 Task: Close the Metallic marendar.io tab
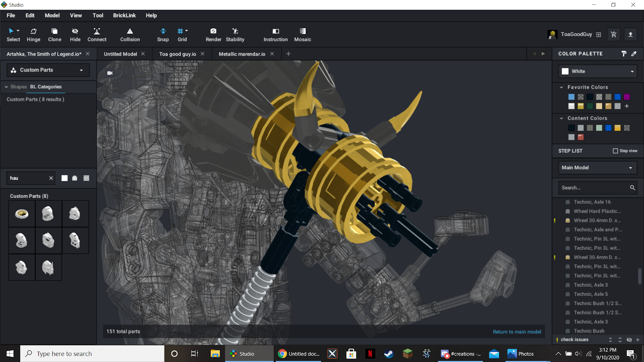click(272, 54)
